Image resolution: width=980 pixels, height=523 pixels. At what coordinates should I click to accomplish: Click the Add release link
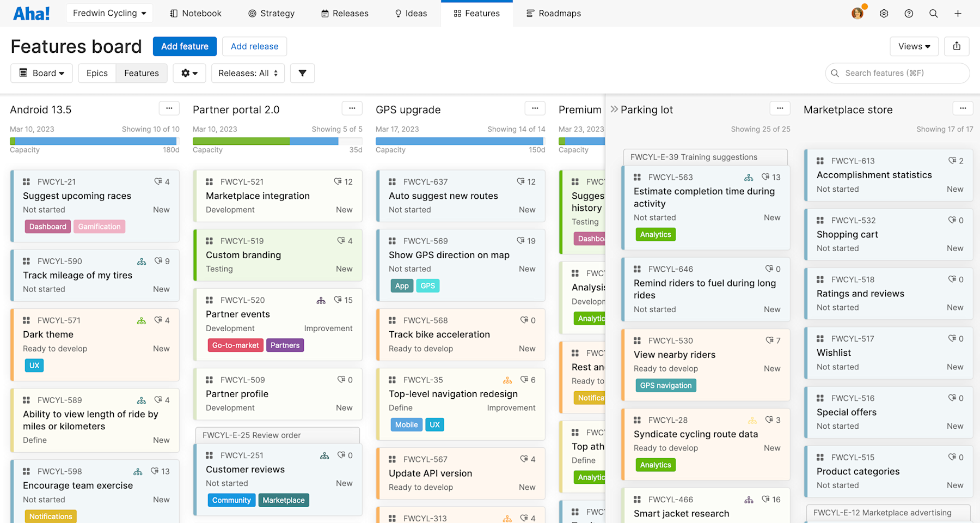(x=254, y=46)
